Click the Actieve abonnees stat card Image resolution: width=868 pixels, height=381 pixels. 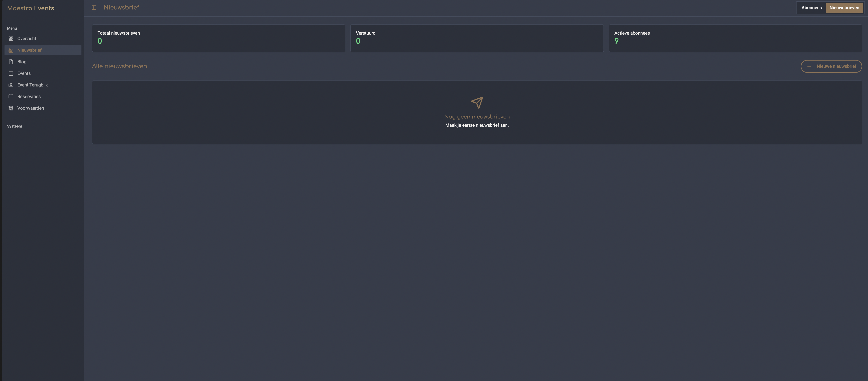tap(735, 38)
